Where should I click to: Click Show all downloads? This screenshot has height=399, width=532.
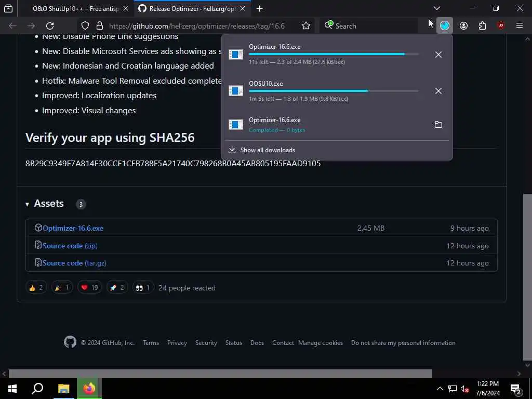268,150
